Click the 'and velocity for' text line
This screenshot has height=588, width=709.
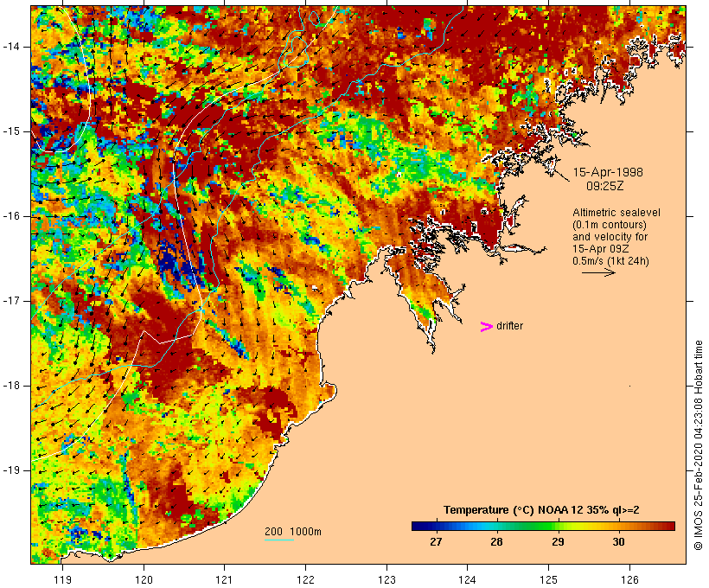[610, 237]
